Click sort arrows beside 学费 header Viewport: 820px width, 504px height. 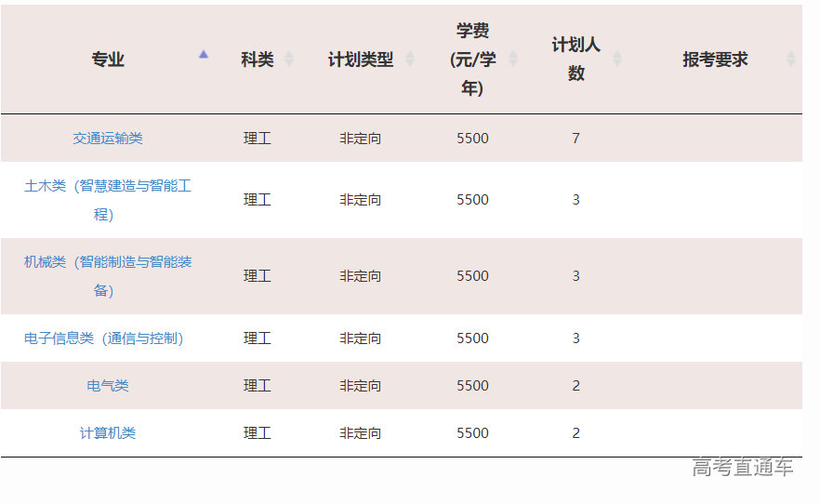pyautogui.click(x=512, y=60)
